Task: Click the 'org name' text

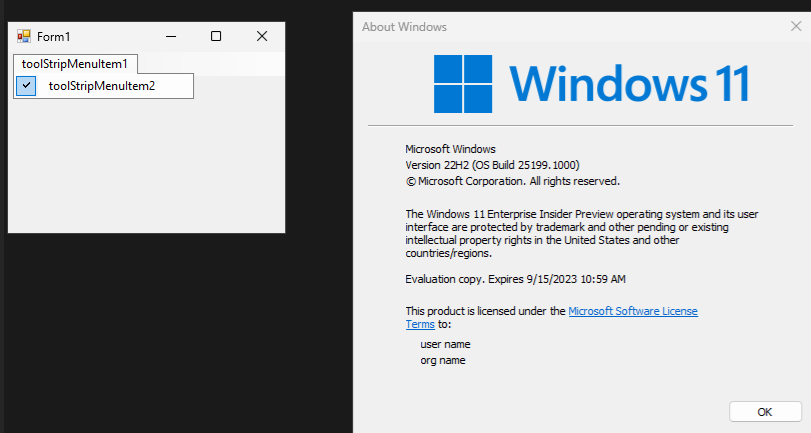Action: pos(443,360)
